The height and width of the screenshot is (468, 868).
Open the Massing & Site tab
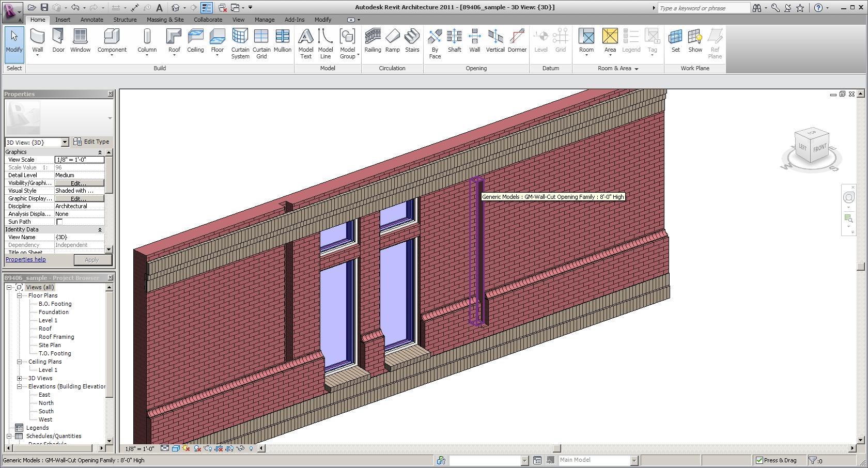[x=165, y=20]
